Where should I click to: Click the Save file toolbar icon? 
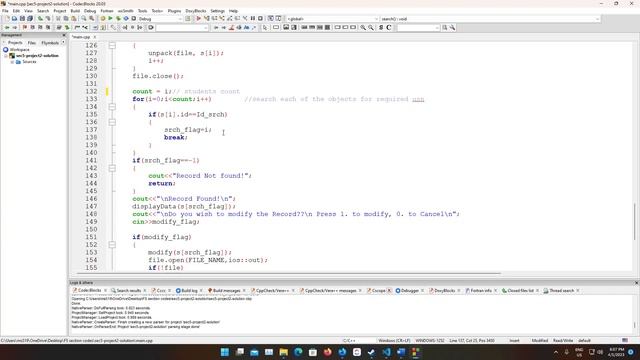[x=22, y=19]
